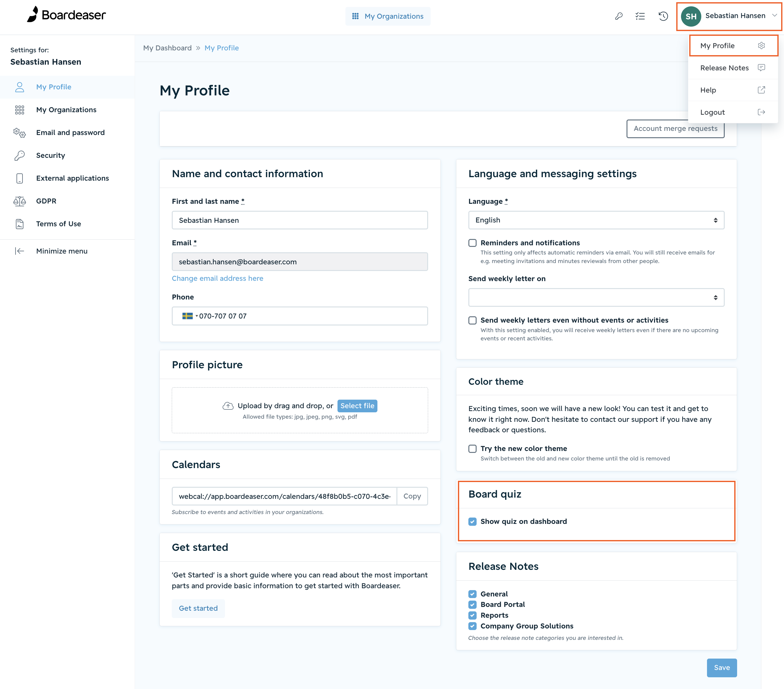
Task: Click the phone icon beside External applications
Action: [x=20, y=178]
